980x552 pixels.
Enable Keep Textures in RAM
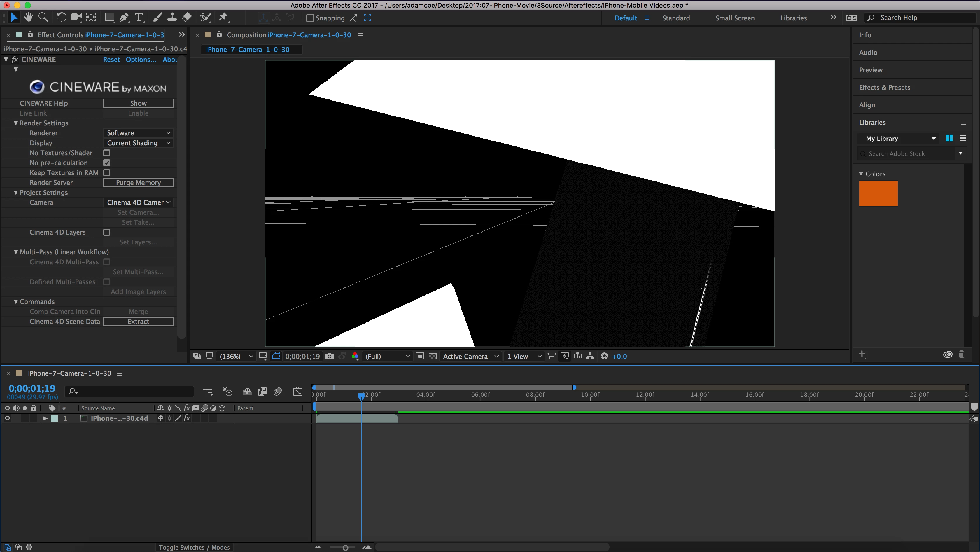107,173
